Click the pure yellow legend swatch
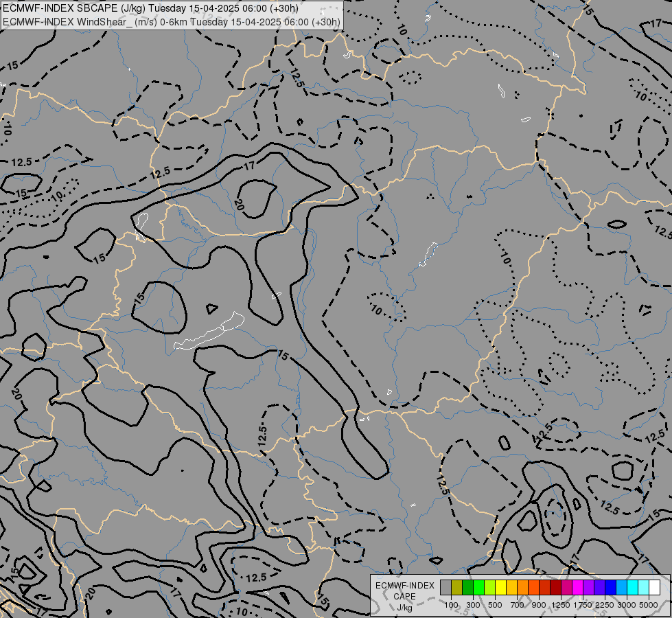Screen dimensions: 672x618 pos(500,587)
